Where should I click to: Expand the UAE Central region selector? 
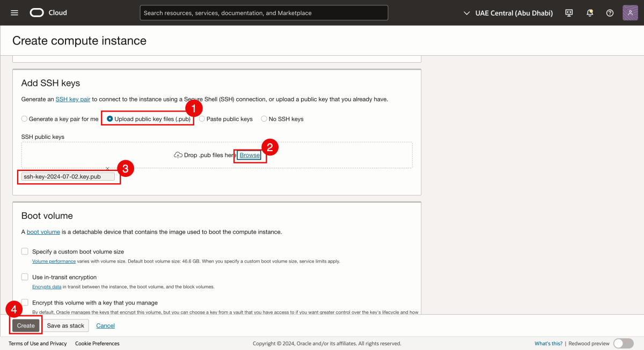(x=507, y=12)
